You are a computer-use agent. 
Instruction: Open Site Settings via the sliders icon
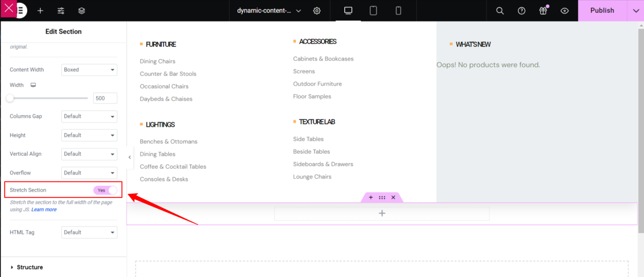(x=61, y=10)
